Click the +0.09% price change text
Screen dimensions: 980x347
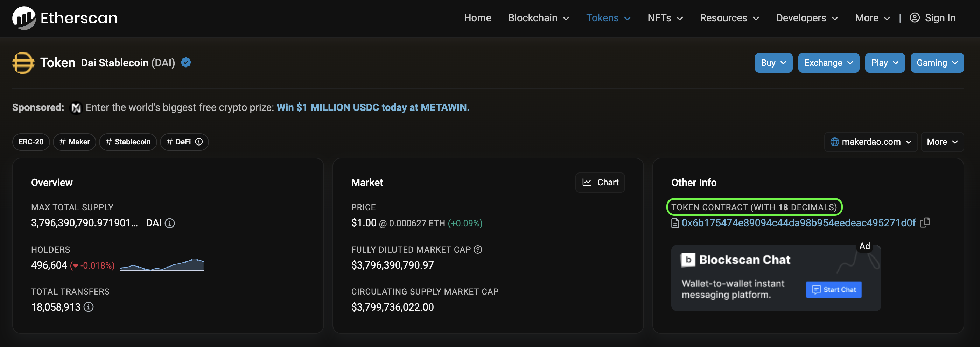point(465,223)
